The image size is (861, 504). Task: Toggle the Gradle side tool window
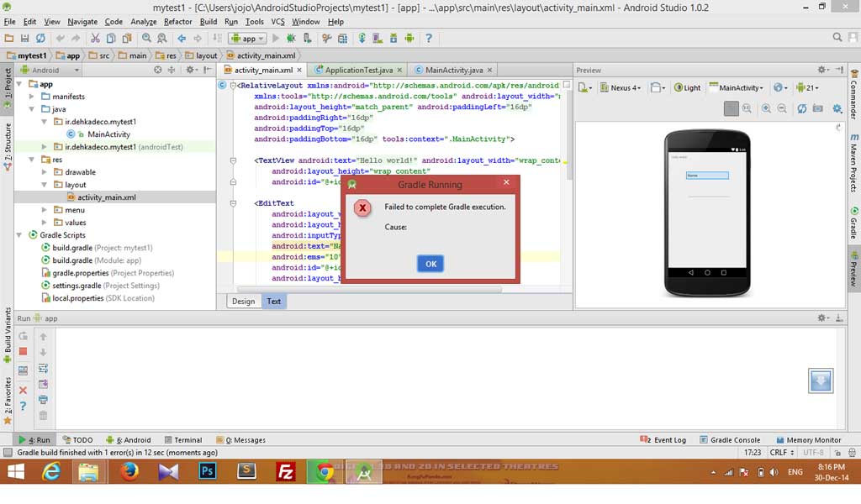pyautogui.click(x=854, y=222)
